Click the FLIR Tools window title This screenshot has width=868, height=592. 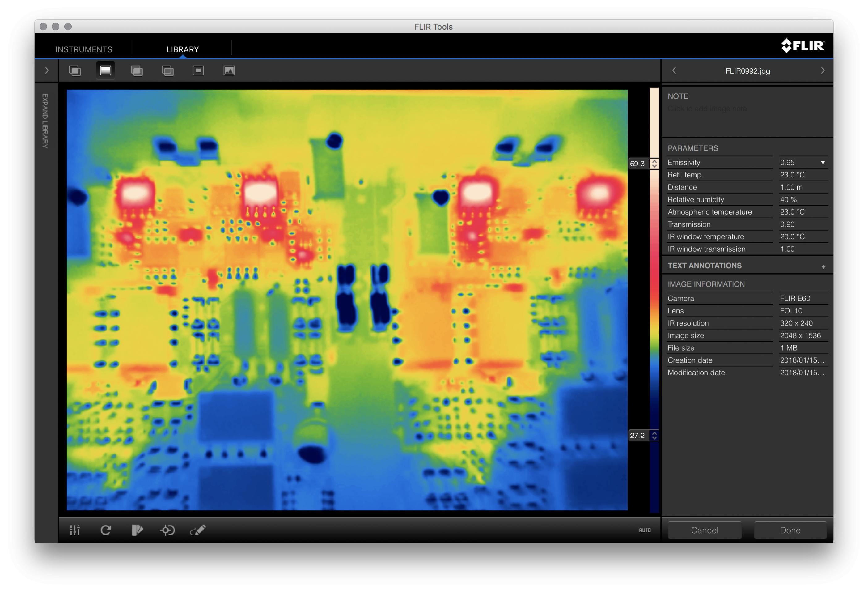(433, 27)
